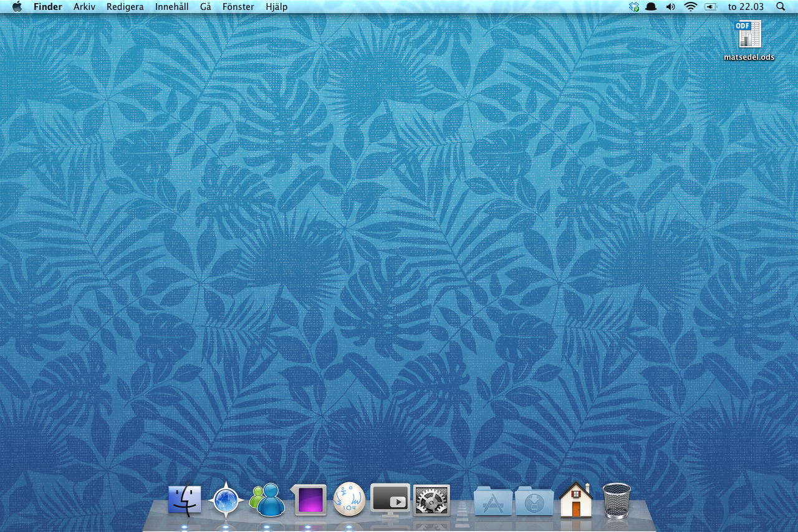The image size is (798, 532).
Task: Open the Messenger buddies app in Dock
Action: 267,500
